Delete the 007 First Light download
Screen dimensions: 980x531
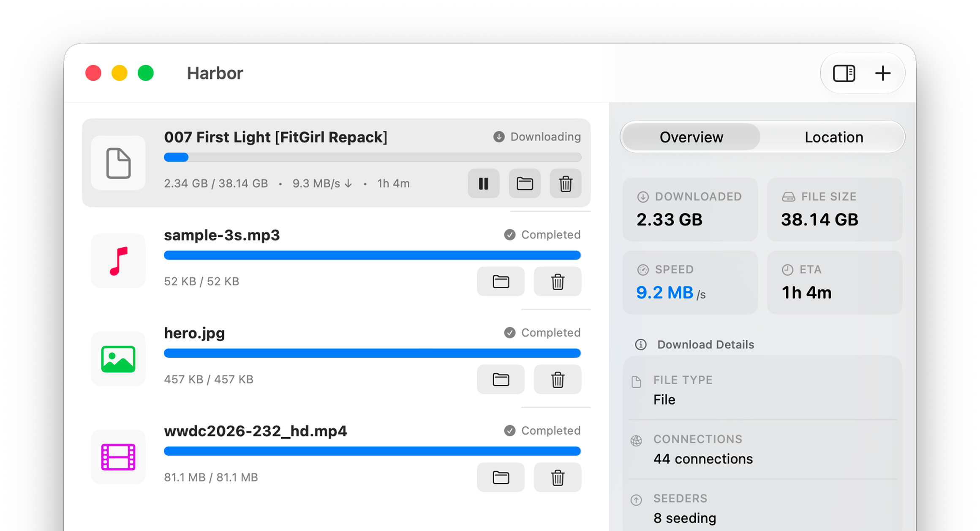[x=566, y=183]
